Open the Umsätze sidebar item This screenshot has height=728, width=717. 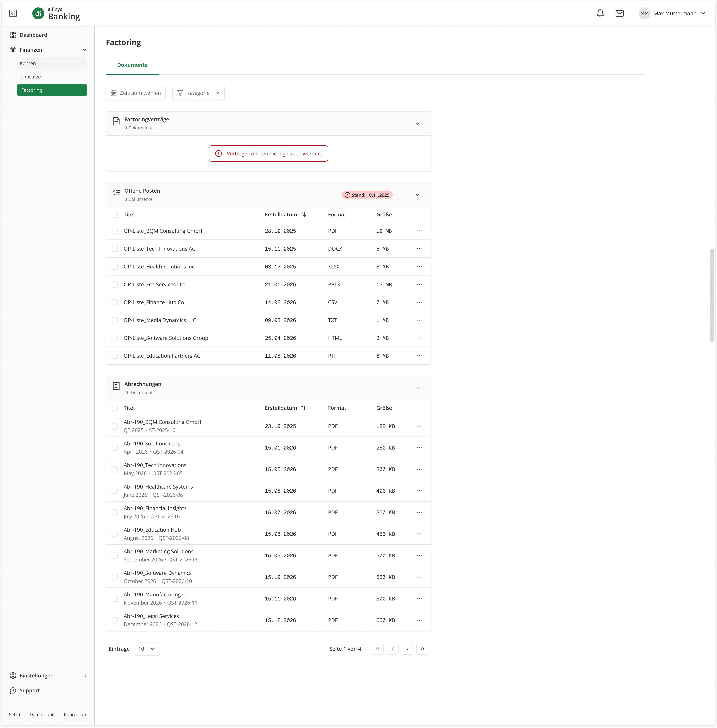click(x=31, y=77)
